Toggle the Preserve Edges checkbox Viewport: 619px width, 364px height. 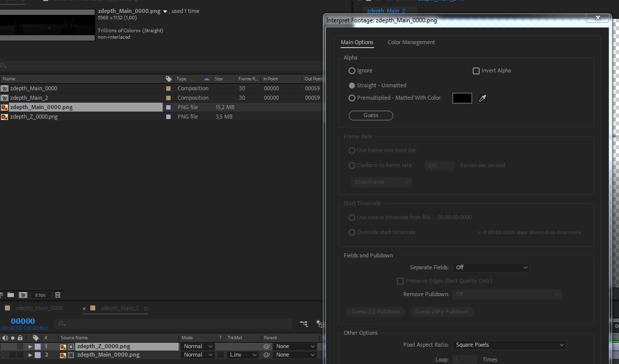[400, 281]
